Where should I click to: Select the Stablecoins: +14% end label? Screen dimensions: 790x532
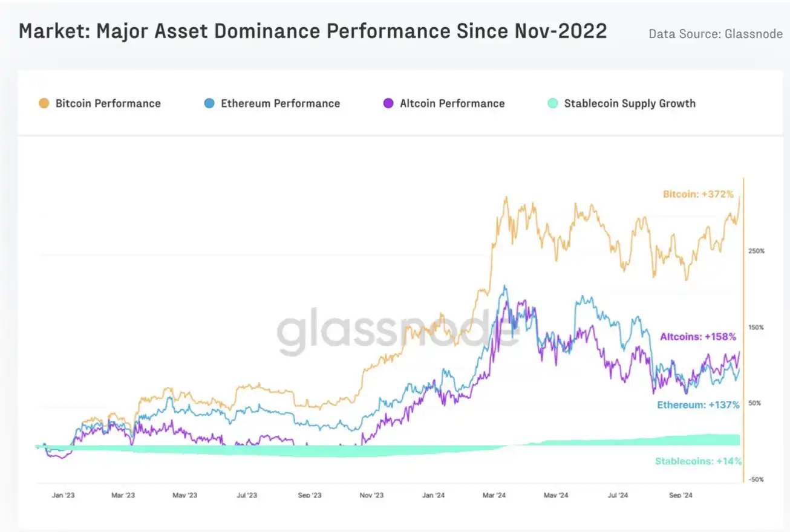click(x=698, y=461)
